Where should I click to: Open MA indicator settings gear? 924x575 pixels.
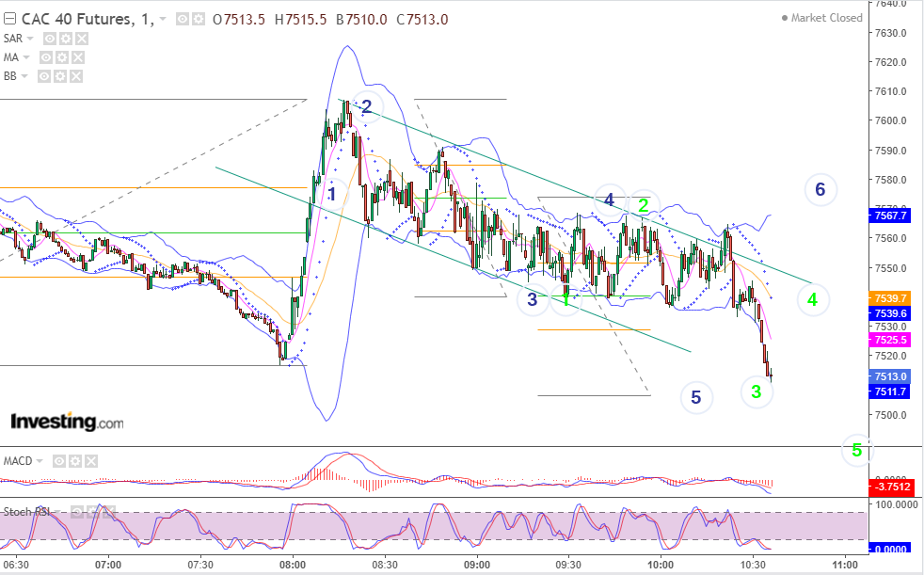pos(62,57)
